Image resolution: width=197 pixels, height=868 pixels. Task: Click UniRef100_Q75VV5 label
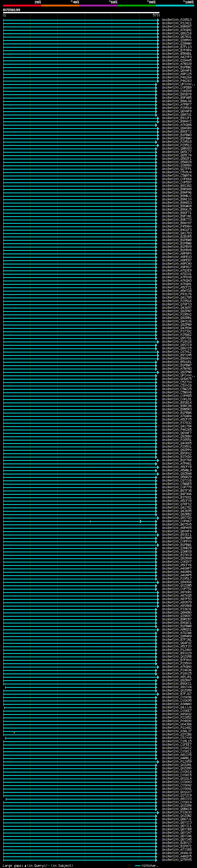click(x=176, y=860)
